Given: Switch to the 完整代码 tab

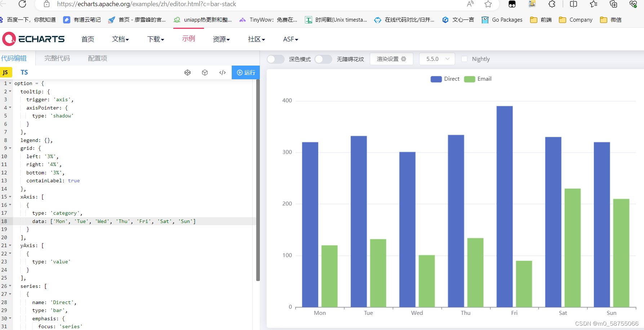Looking at the screenshot, I should click(57, 58).
